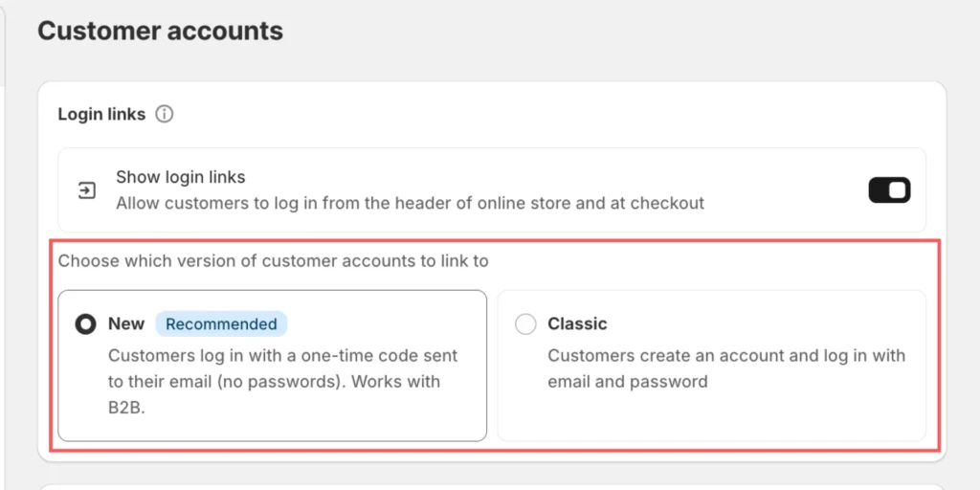Click empty space in the Classic option card

766,416
